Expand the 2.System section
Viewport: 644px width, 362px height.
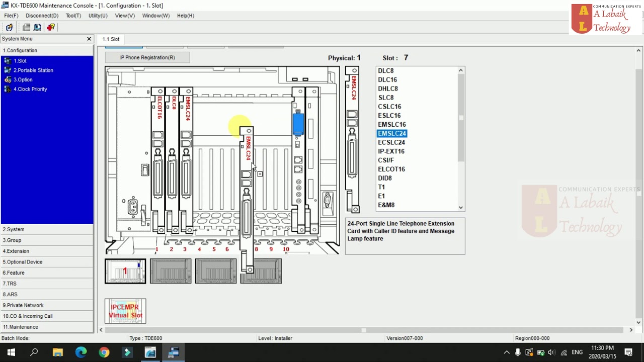[x=47, y=229]
